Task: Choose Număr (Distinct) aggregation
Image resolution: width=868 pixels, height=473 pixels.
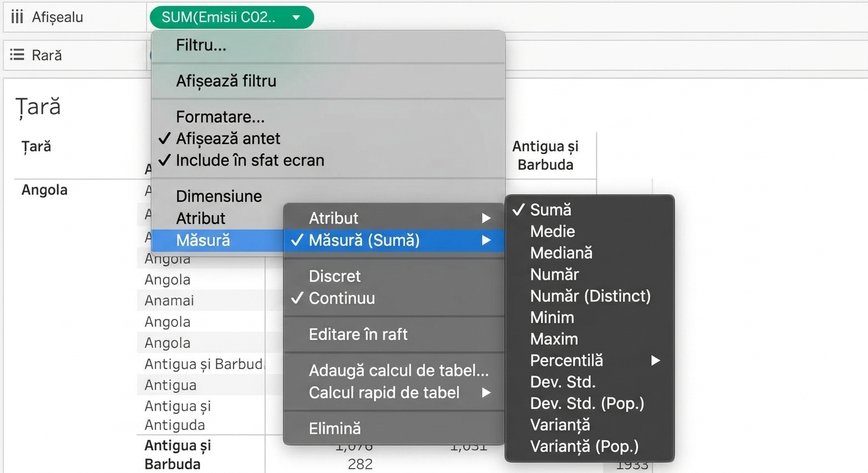Action: pos(589,296)
